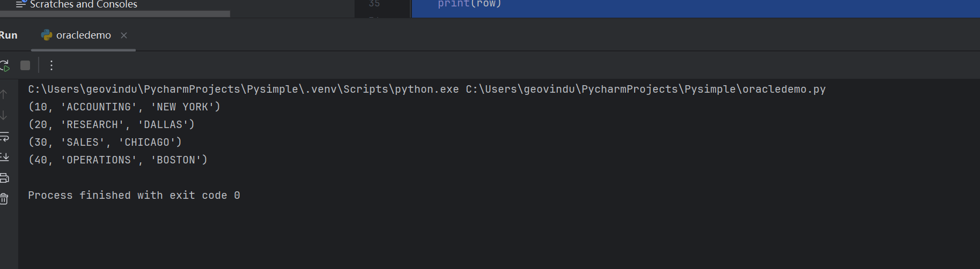Click the print console output icon

coord(4,178)
